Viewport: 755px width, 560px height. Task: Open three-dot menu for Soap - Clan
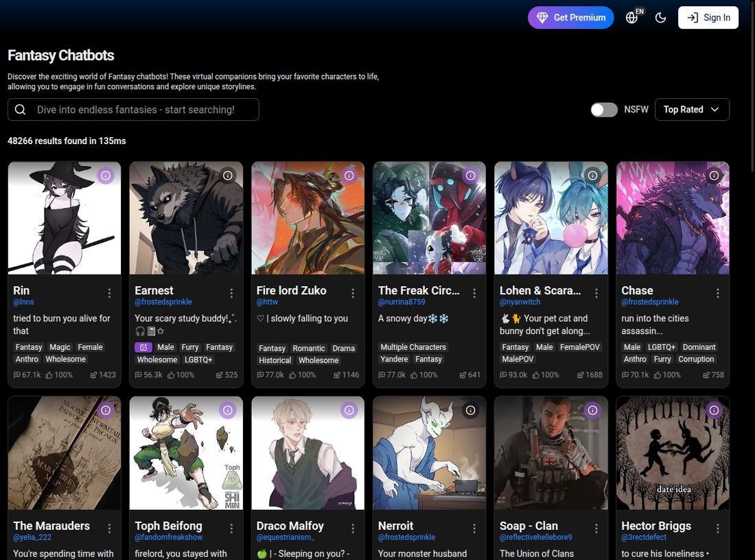pyautogui.click(x=596, y=528)
